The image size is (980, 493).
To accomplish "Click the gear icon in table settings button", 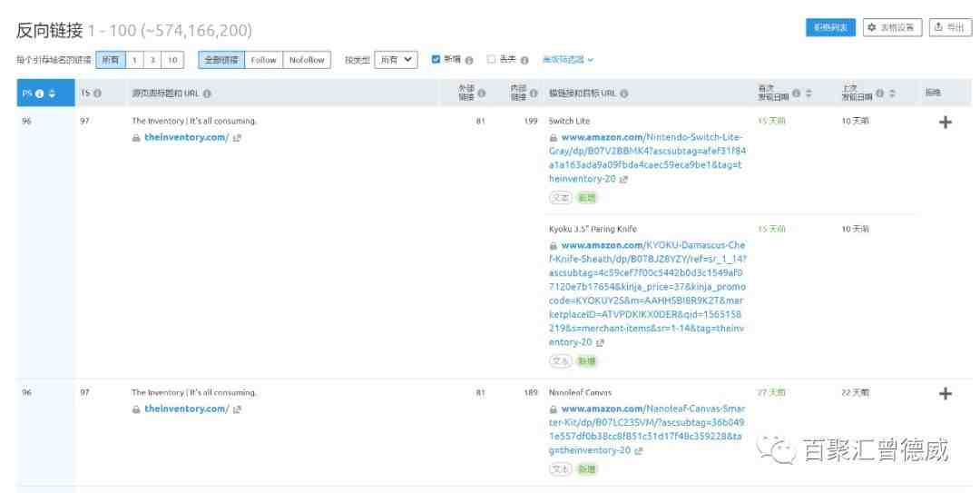I will pyautogui.click(x=871, y=27).
